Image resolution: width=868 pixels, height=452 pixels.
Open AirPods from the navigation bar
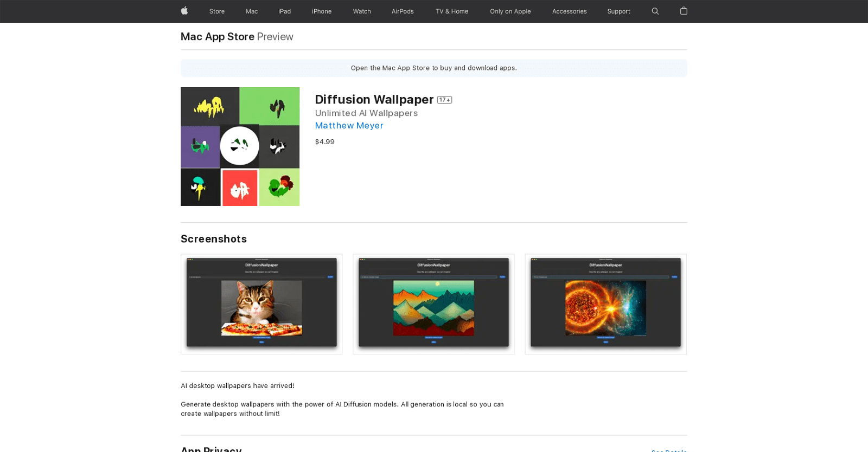pos(403,11)
